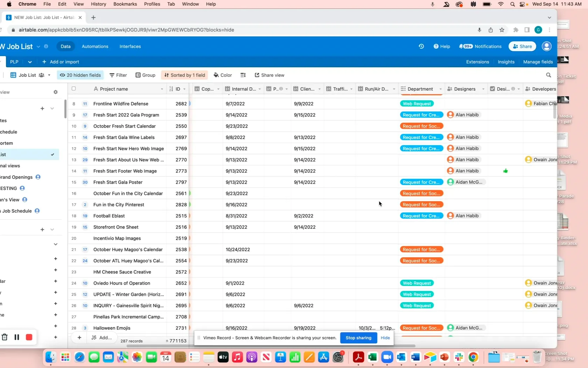Open Zoom in the dock
The width and height of the screenshot is (588, 368).
coord(387,357)
